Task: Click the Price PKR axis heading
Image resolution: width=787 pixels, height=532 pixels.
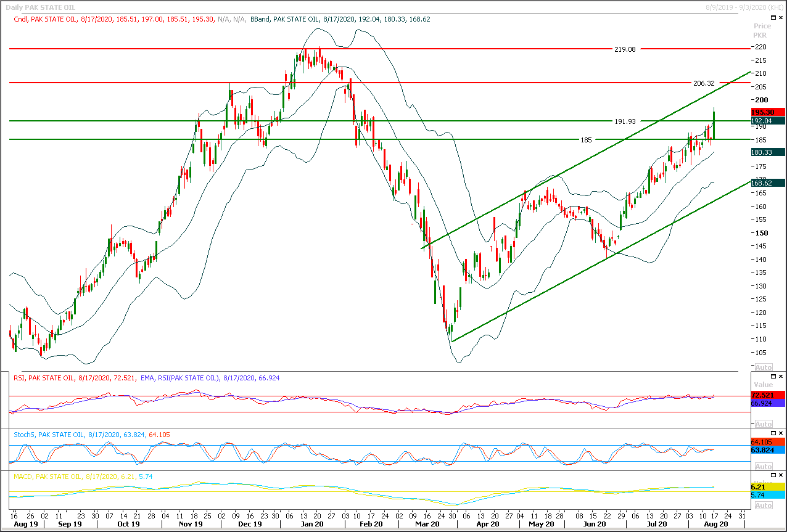Action: pyautogui.click(x=762, y=30)
